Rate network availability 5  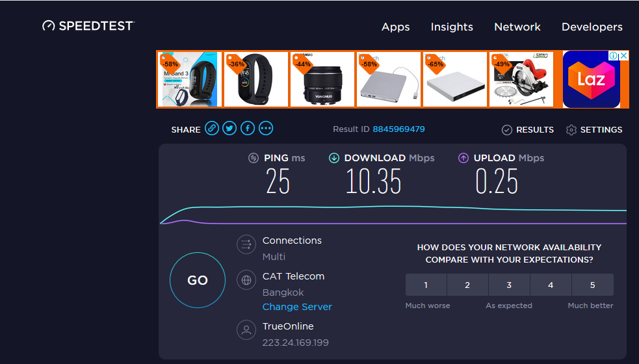click(x=593, y=285)
